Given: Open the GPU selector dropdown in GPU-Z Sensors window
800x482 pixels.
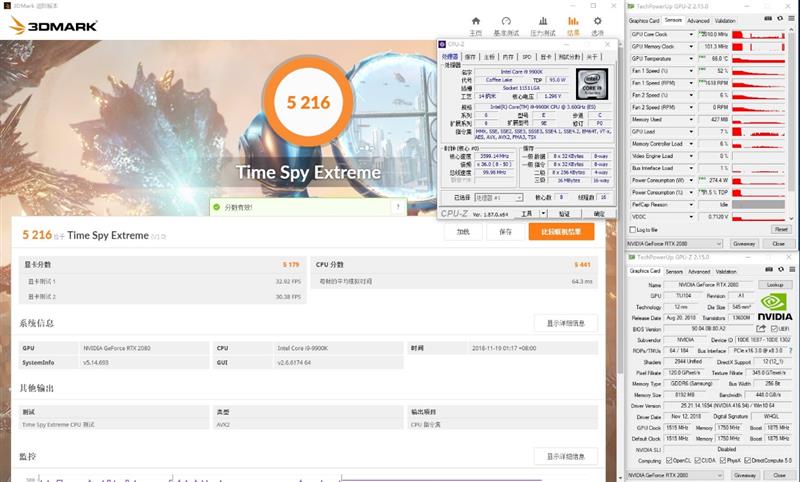Looking at the screenshot, I should click(x=674, y=244).
